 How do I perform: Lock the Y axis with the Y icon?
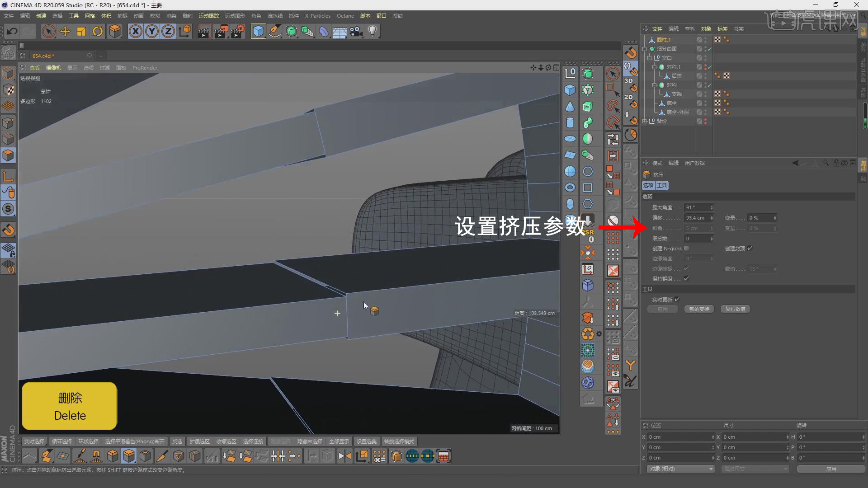[152, 31]
